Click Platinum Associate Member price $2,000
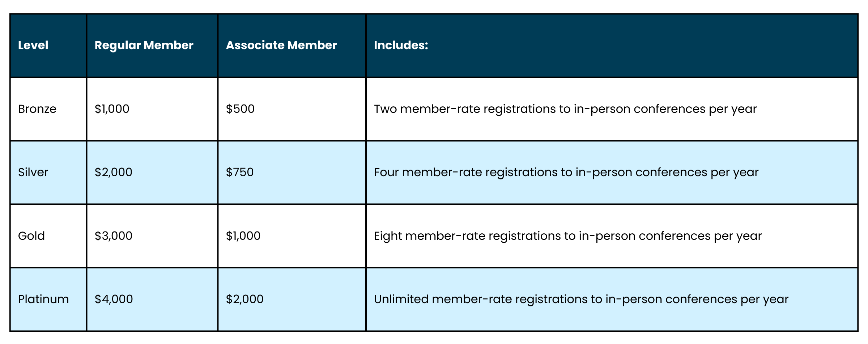The height and width of the screenshot is (344, 868). [245, 299]
